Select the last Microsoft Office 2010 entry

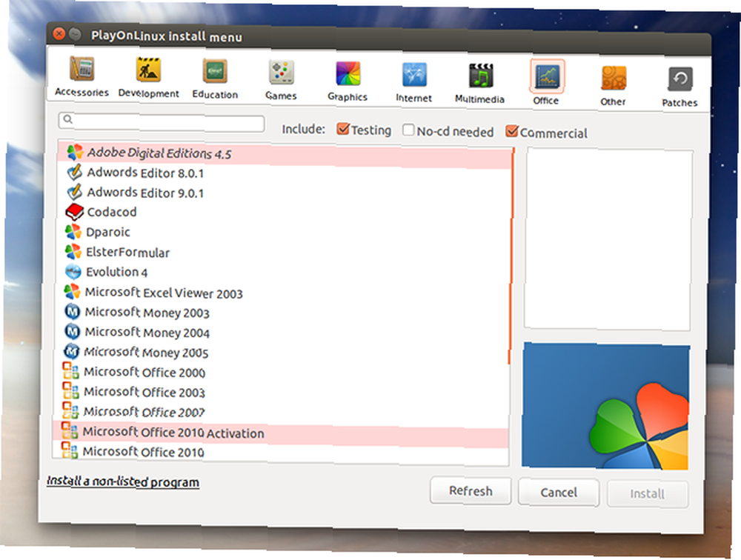tap(281, 453)
